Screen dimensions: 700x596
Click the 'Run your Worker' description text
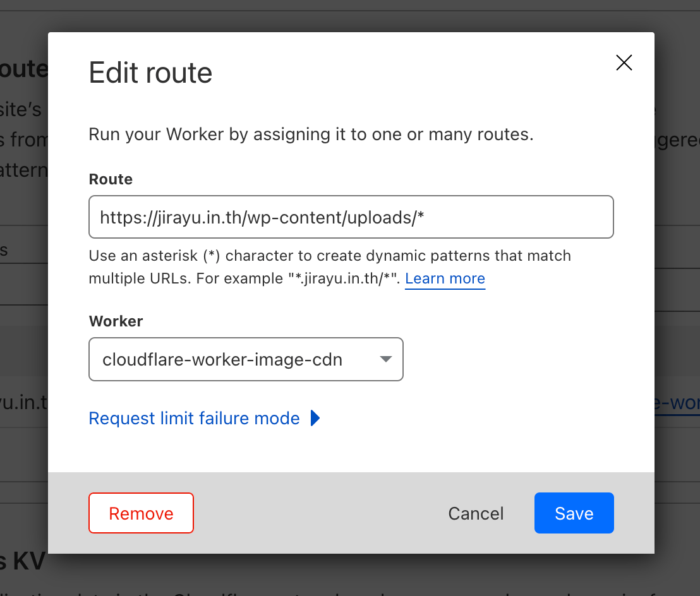(311, 134)
